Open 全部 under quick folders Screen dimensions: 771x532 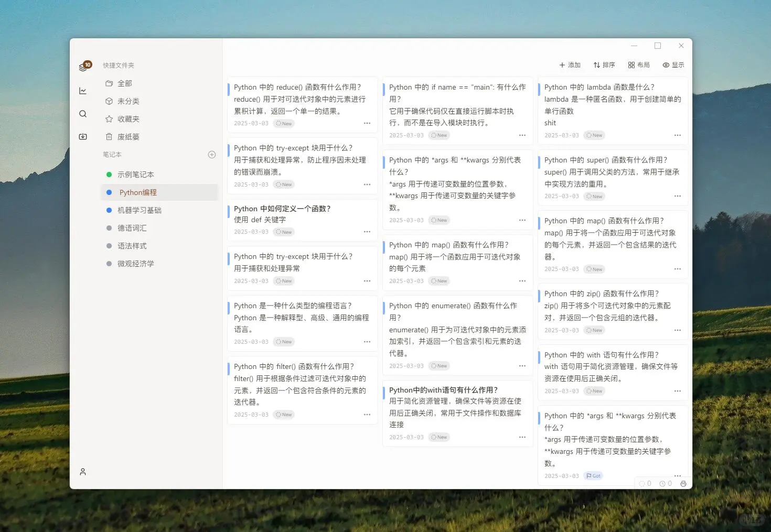(x=126, y=83)
